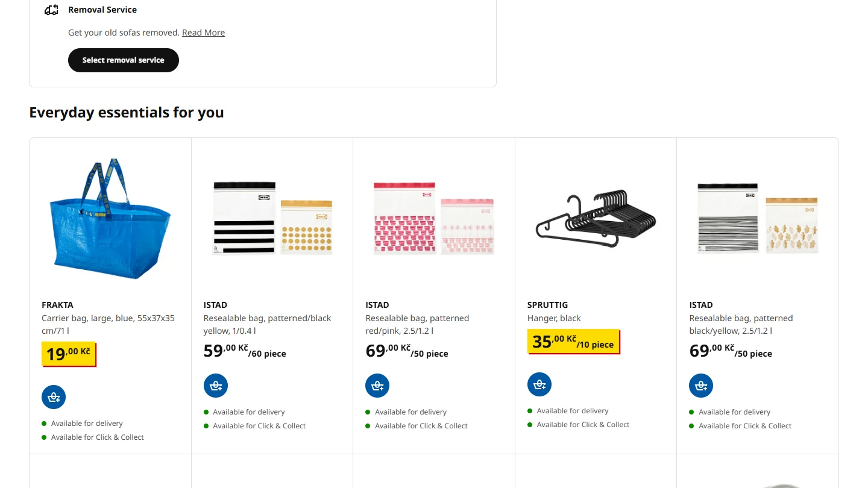
Task: Open the blue FRAKTA bag product image
Action: tap(110, 219)
